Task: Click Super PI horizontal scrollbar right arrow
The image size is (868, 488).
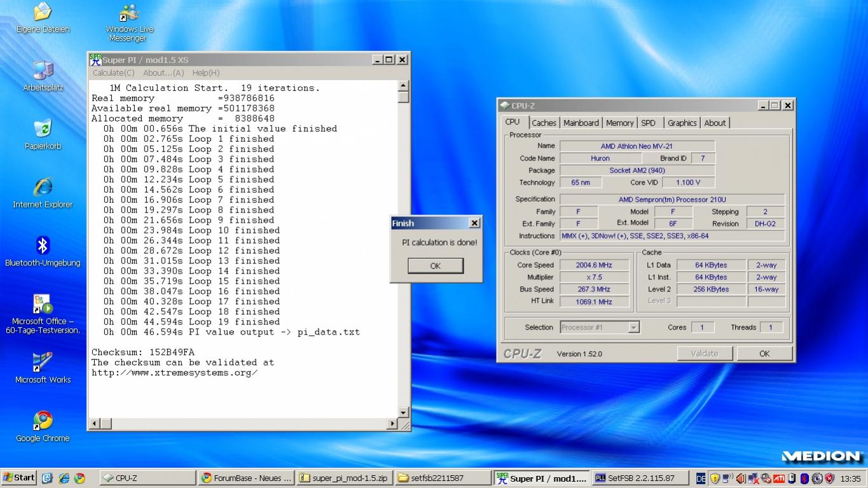Action: click(392, 423)
